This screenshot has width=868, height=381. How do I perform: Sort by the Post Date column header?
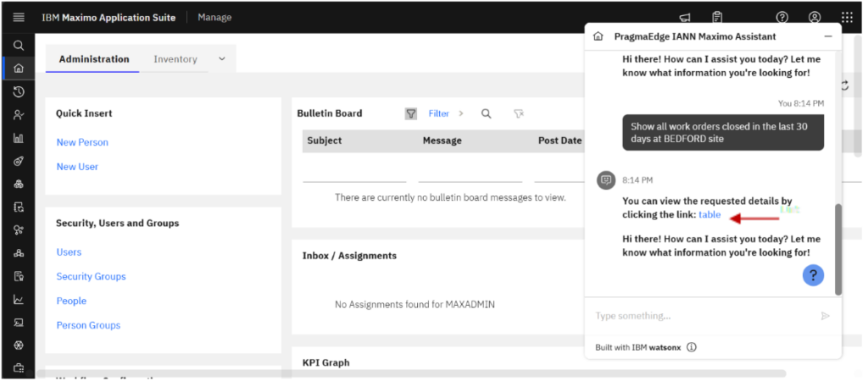[559, 141]
